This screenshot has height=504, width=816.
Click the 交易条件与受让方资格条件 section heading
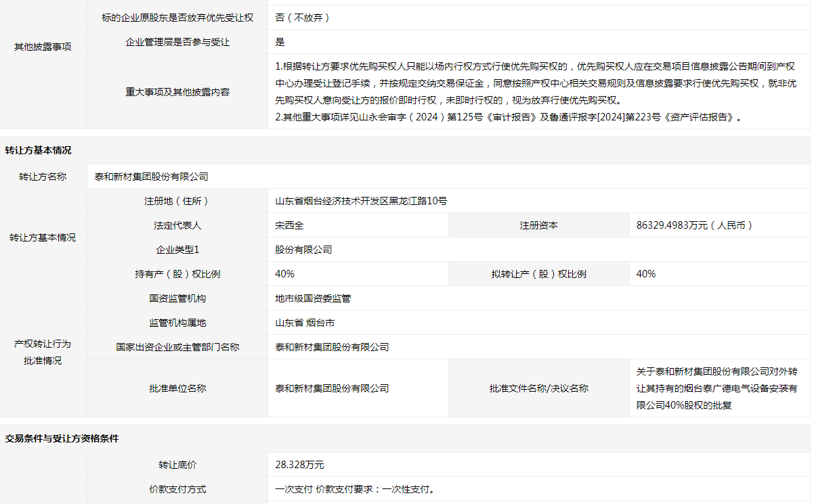pyautogui.click(x=62, y=438)
